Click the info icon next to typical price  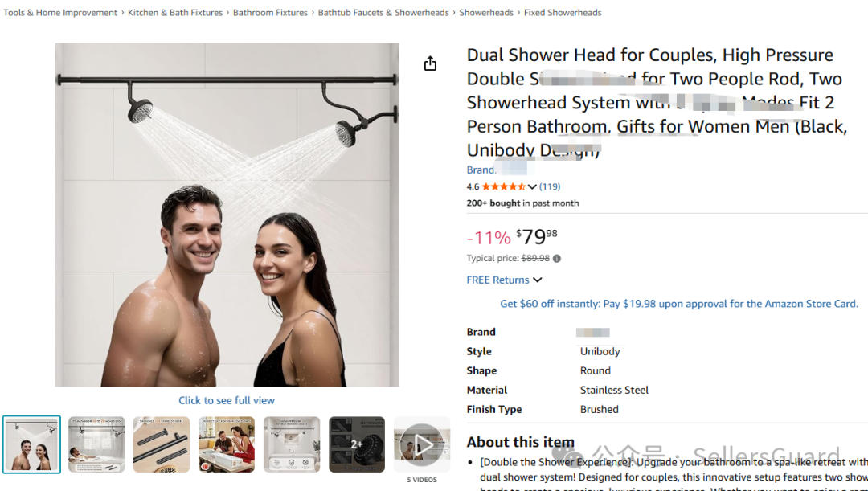[x=557, y=259]
